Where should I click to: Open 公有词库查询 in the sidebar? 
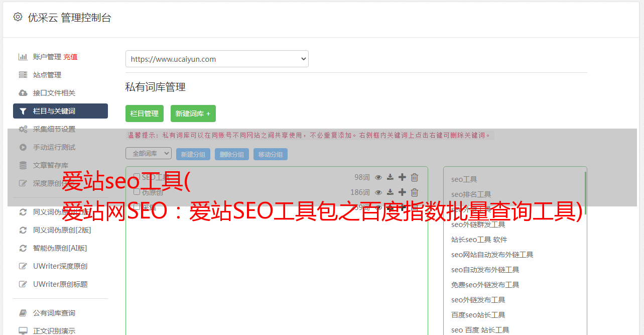tap(54, 313)
